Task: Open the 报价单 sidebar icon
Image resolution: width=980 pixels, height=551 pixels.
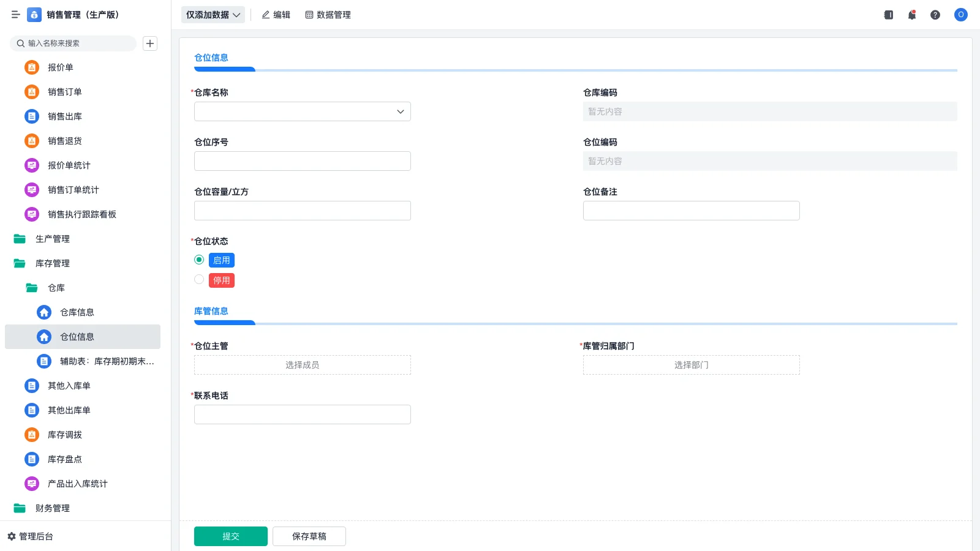Action: (x=31, y=67)
